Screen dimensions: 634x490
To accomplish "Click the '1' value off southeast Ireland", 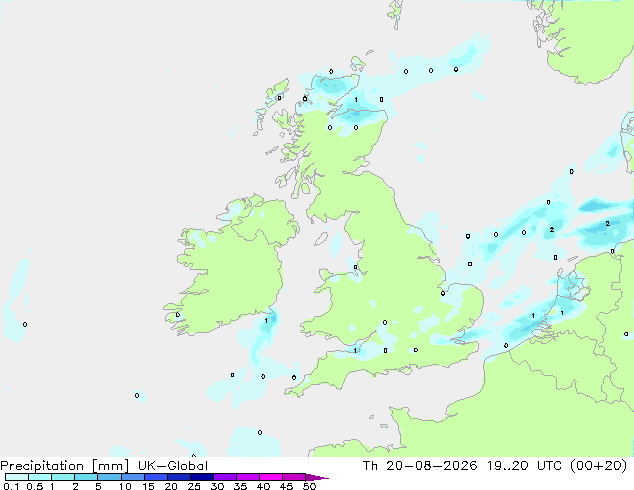I will (x=266, y=321).
